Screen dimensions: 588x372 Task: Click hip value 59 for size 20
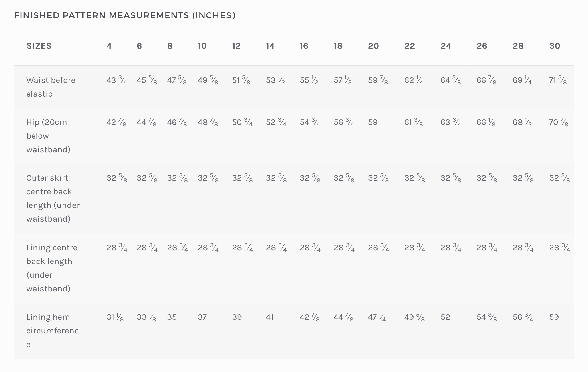click(x=373, y=122)
